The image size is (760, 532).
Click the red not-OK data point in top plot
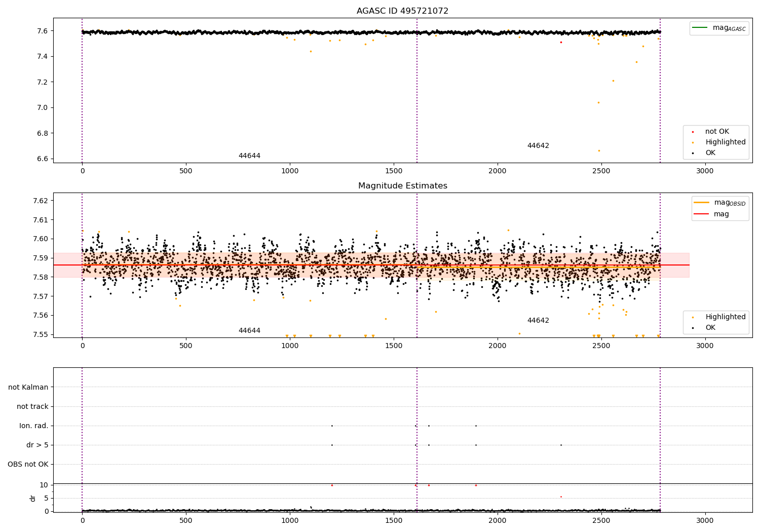point(561,42)
